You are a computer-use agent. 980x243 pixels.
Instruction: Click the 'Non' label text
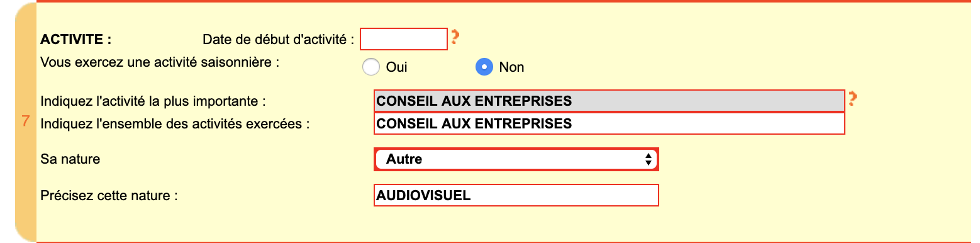(511, 67)
